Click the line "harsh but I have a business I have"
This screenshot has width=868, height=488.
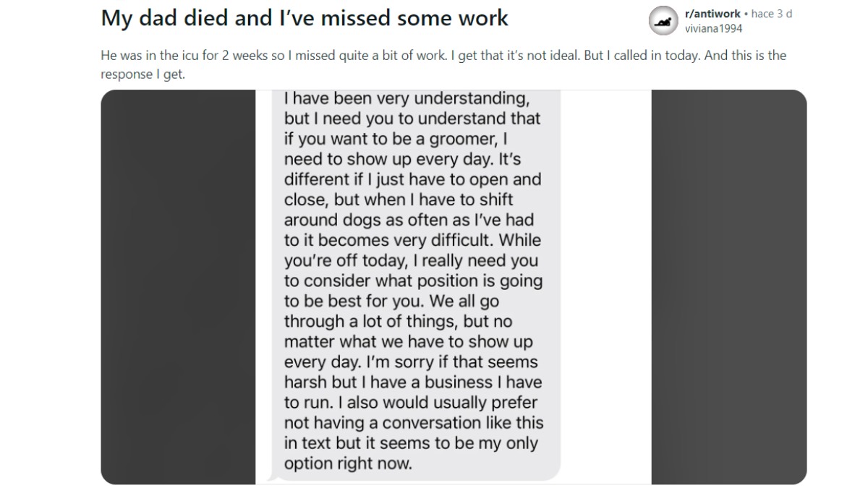coord(412,382)
